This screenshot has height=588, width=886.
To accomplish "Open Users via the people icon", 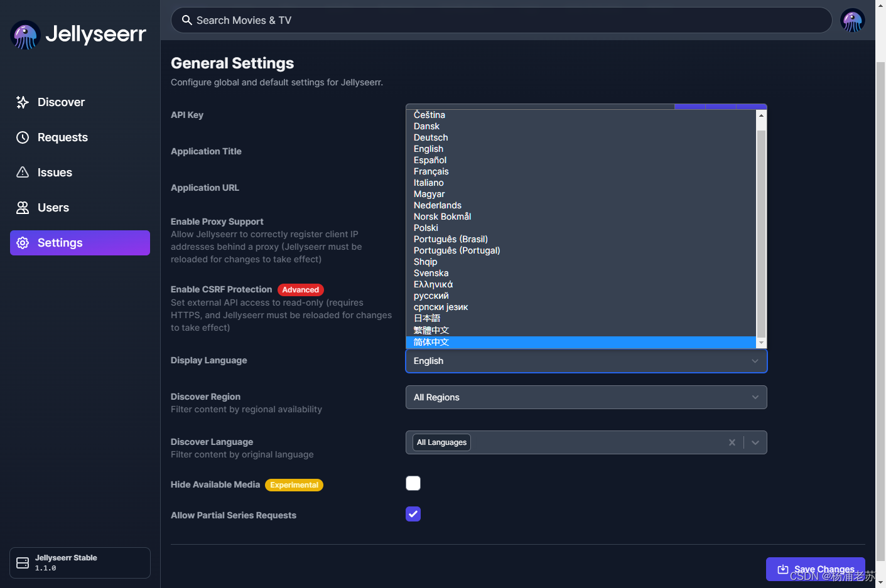I will coord(23,208).
